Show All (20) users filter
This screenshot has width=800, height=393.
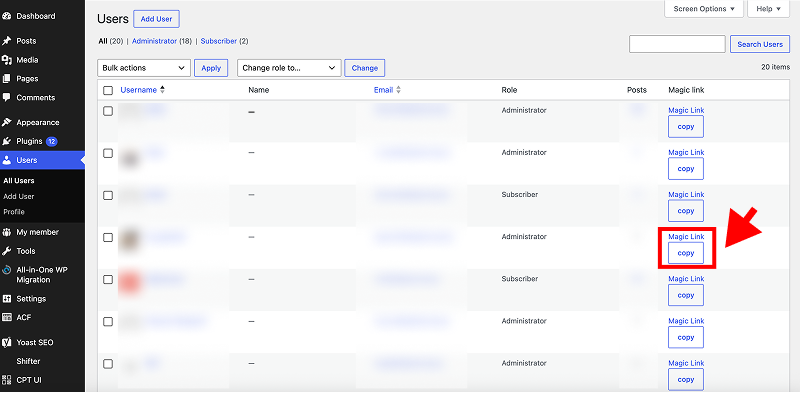pyautogui.click(x=111, y=41)
